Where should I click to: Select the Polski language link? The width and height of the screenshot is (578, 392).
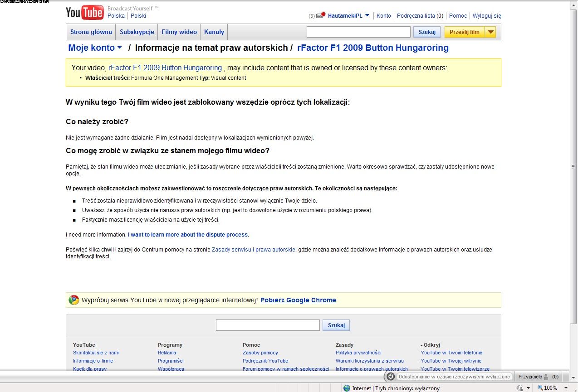point(138,16)
